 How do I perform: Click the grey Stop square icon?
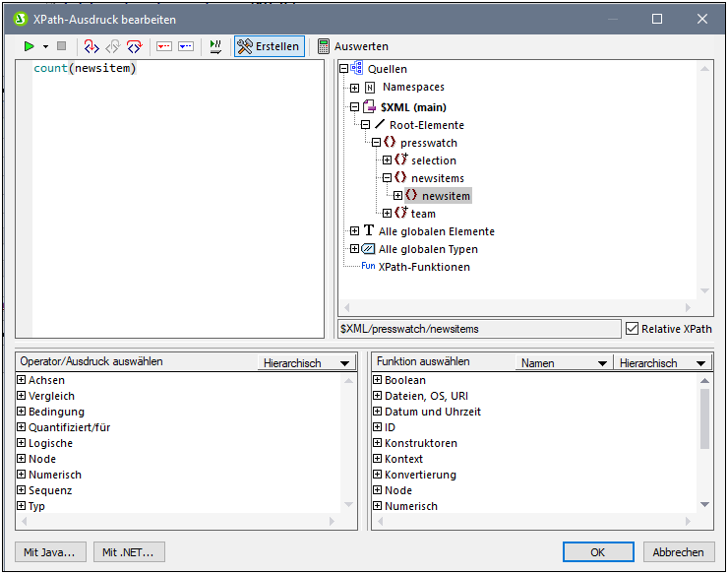click(61, 46)
